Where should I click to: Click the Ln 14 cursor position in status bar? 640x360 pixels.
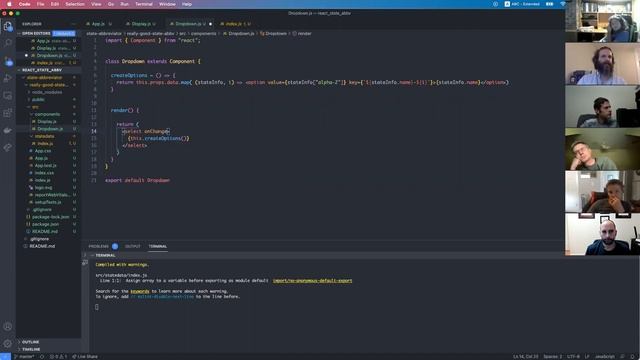coord(525,357)
